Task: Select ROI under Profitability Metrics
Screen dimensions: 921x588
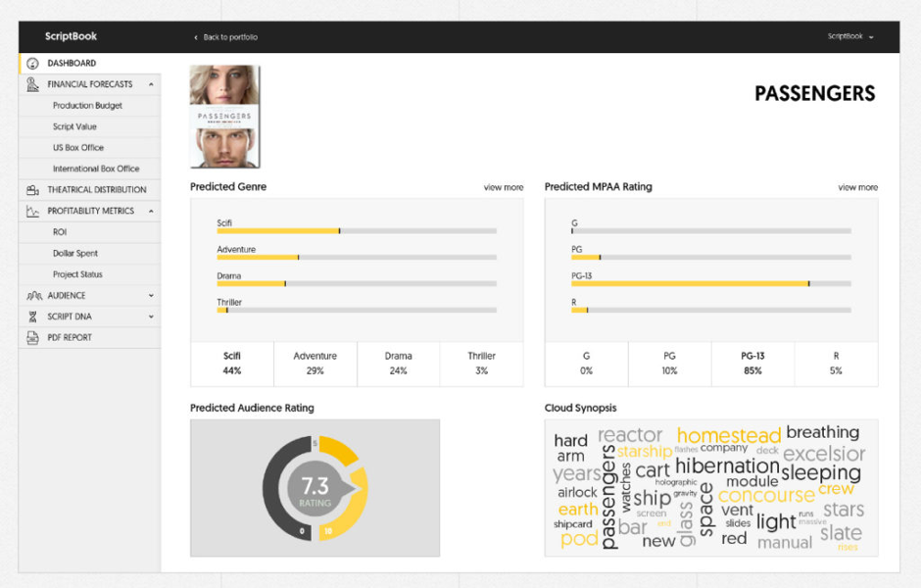Action: point(60,232)
